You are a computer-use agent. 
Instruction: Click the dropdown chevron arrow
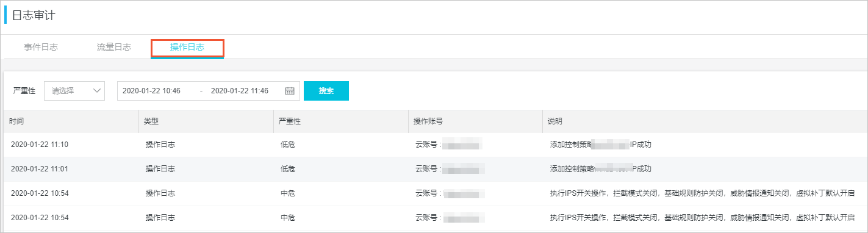point(97,90)
